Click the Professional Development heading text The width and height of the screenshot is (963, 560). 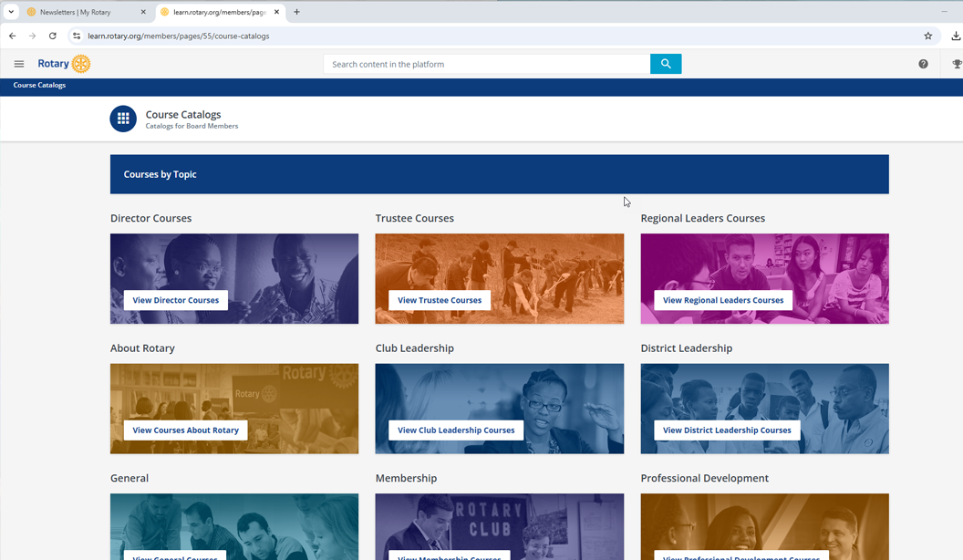(704, 478)
